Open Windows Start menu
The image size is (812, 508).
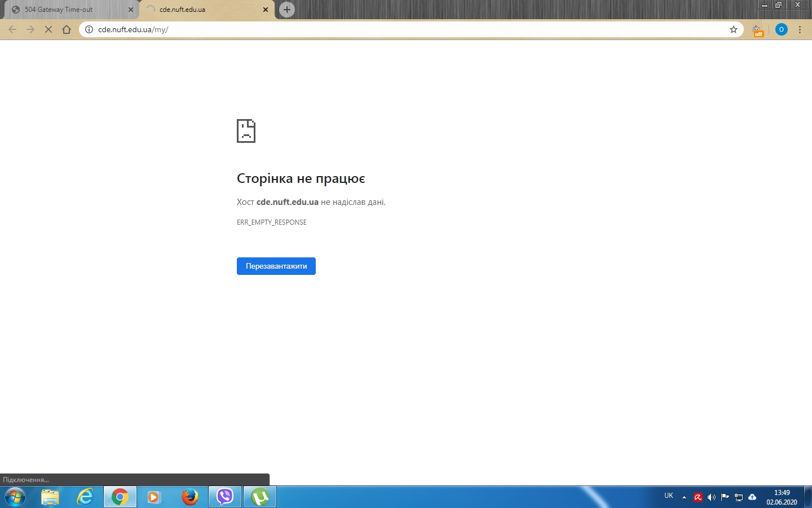pyautogui.click(x=15, y=497)
